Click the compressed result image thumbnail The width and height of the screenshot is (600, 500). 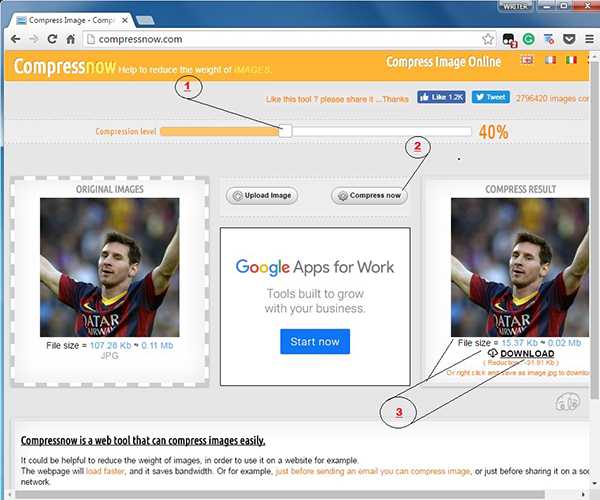click(520, 267)
